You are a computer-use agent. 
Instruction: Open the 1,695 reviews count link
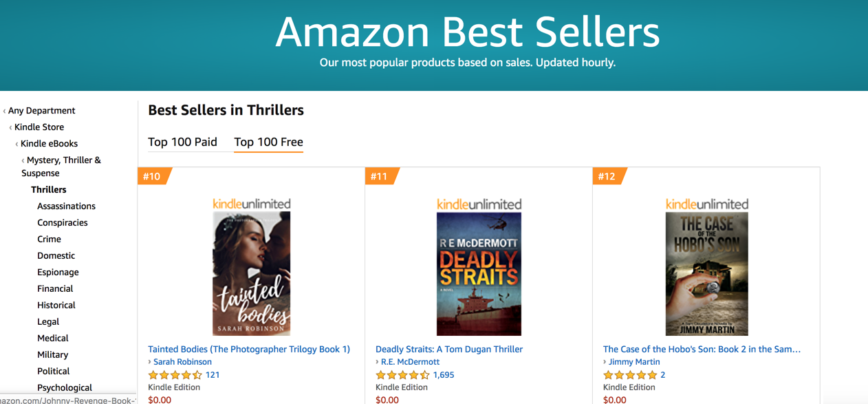(444, 375)
